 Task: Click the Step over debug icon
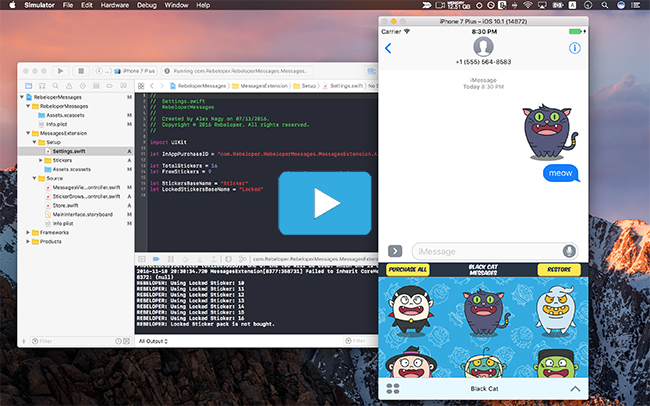pyautogui.click(x=185, y=259)
